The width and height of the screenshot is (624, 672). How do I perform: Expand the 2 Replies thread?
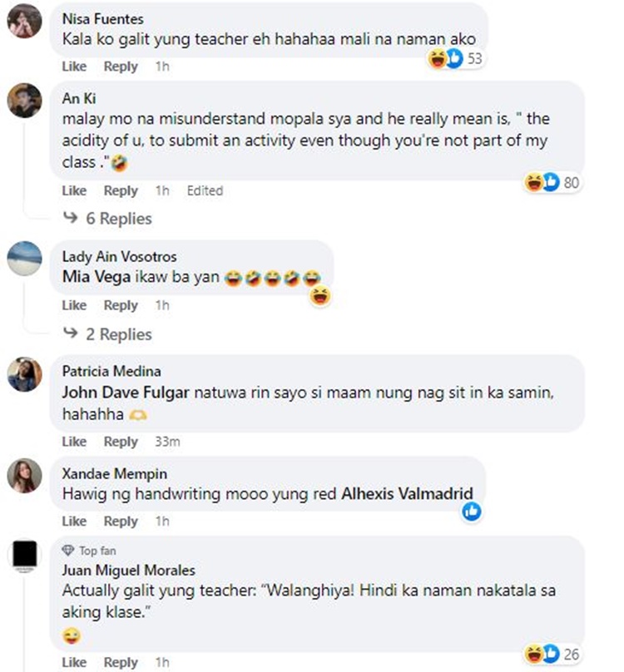(x=107, y=334)
